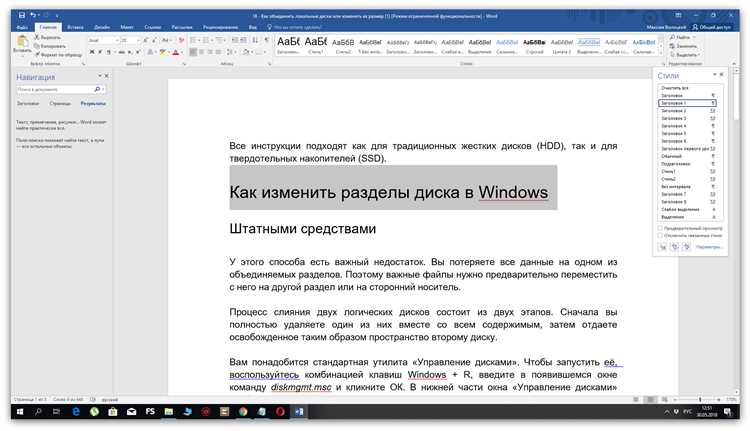This screenshot has width=750, height=431.
Task: Open the font size combo box
Action: (x=131, y=40)
